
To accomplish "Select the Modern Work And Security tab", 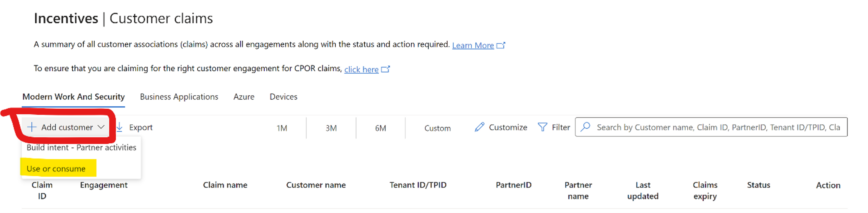I will [73, 97].
